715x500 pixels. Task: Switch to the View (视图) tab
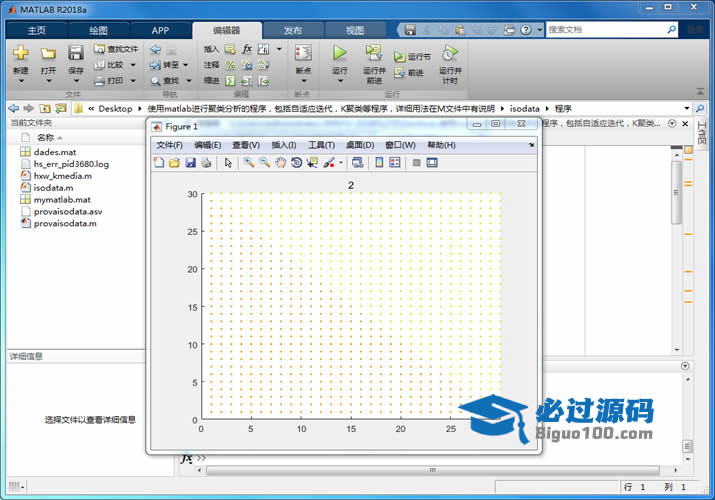[x=355, y=31]
